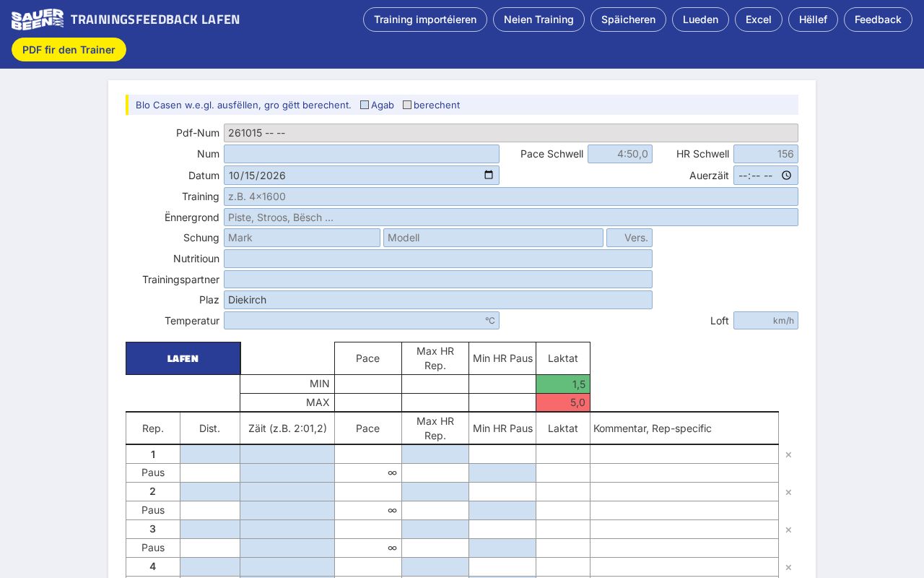Click the Pdf-Num field showing 261015
Screen dimensions: 924x578
[x=511, y=133]
